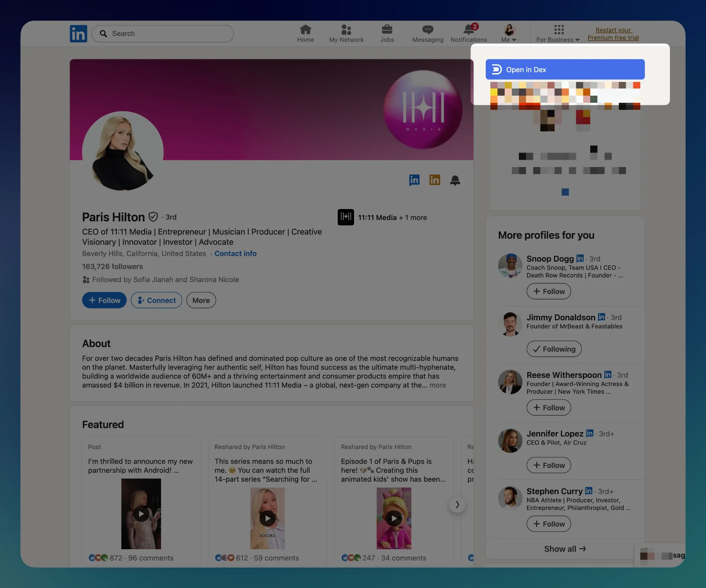Open the More options on the profile

click(x=201, y=300)
